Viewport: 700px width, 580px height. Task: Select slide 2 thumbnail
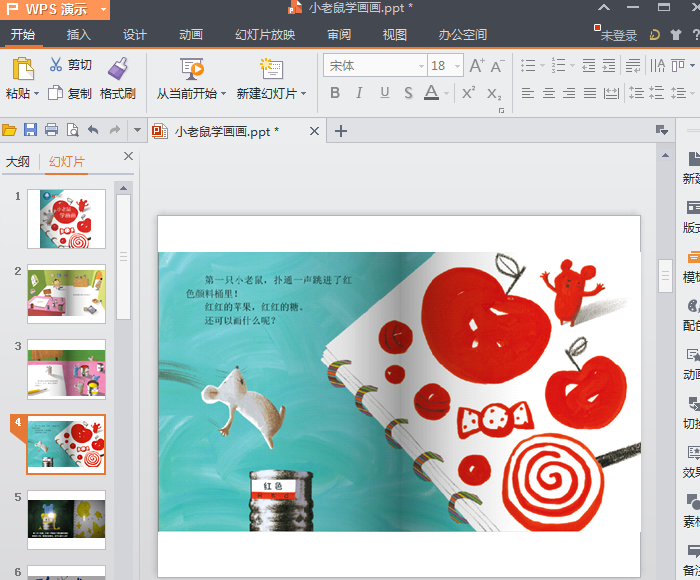67,294
